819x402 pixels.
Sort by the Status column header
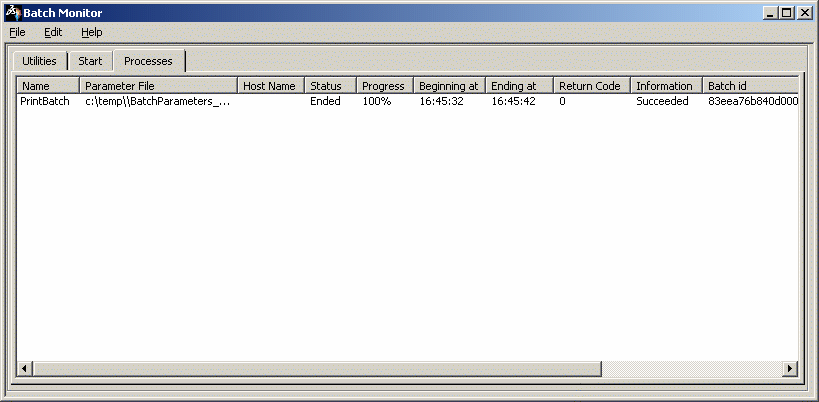click(x=330, y=86)
